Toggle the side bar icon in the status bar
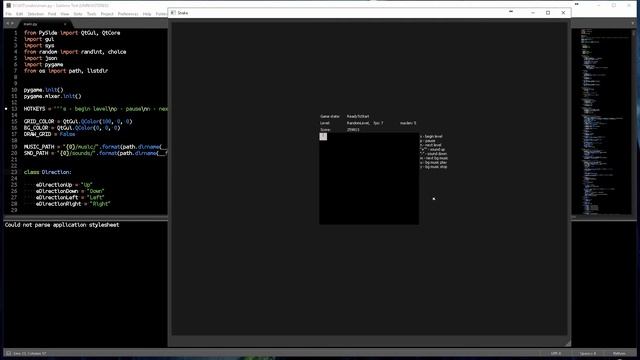The image size is (640, 360). pyautogui.click(x=8, y=353)
